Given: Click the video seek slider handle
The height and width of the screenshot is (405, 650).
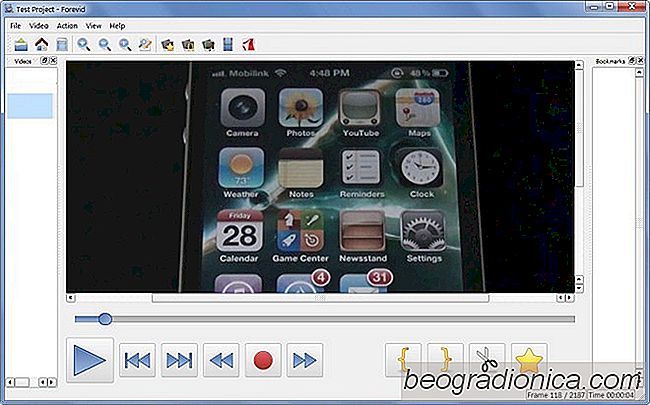Looking at the screenshot, I should (x=104, y=319).
